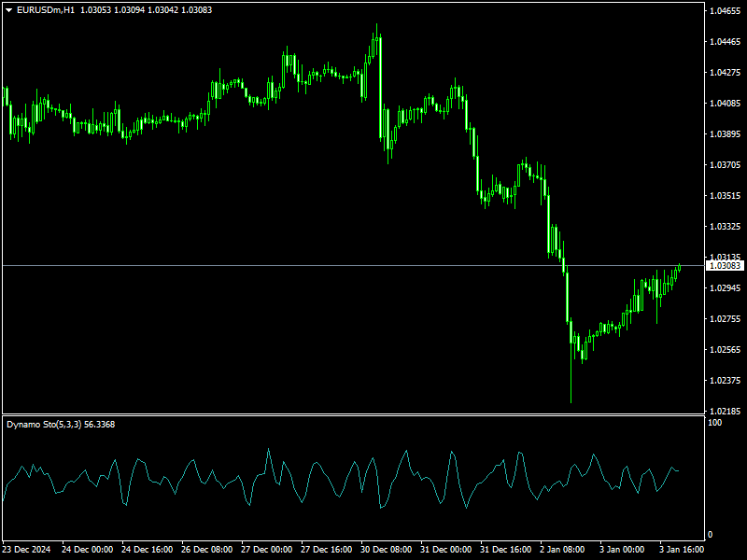The width and height of the screenshot is (747, 560).
Task: Click the 1.02185 price scale label
Action: (726, 411)
